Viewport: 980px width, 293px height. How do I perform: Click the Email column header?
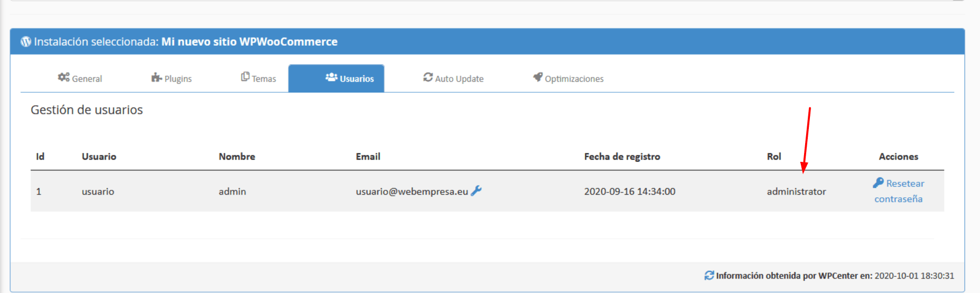pos(368,156)
